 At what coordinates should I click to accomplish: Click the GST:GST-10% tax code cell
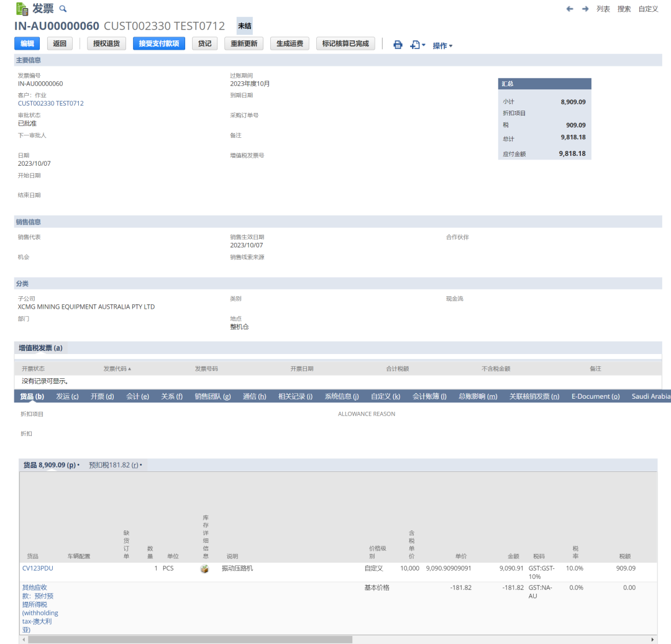pyautogui.click(x=541, y=572)
